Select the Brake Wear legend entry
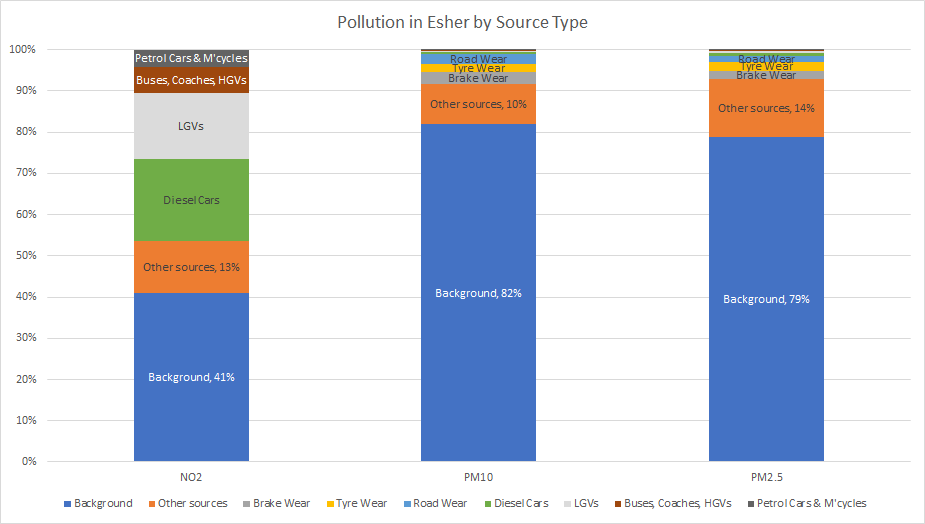925x524 pixels. point(281,503)
